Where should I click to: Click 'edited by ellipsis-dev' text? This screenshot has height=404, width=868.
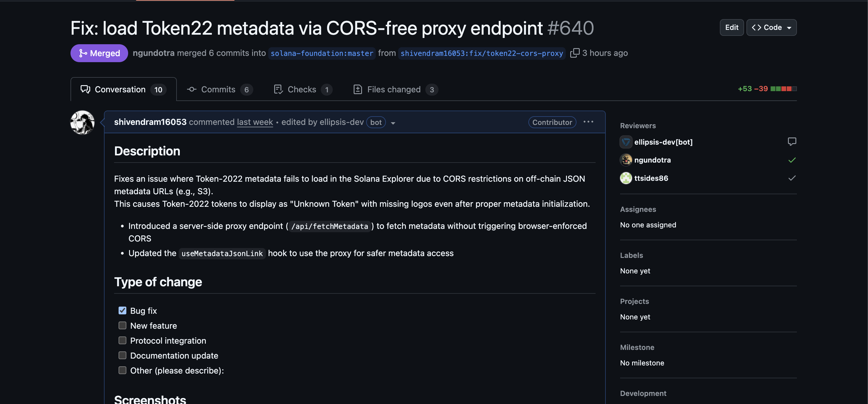(x=323, y=122)
